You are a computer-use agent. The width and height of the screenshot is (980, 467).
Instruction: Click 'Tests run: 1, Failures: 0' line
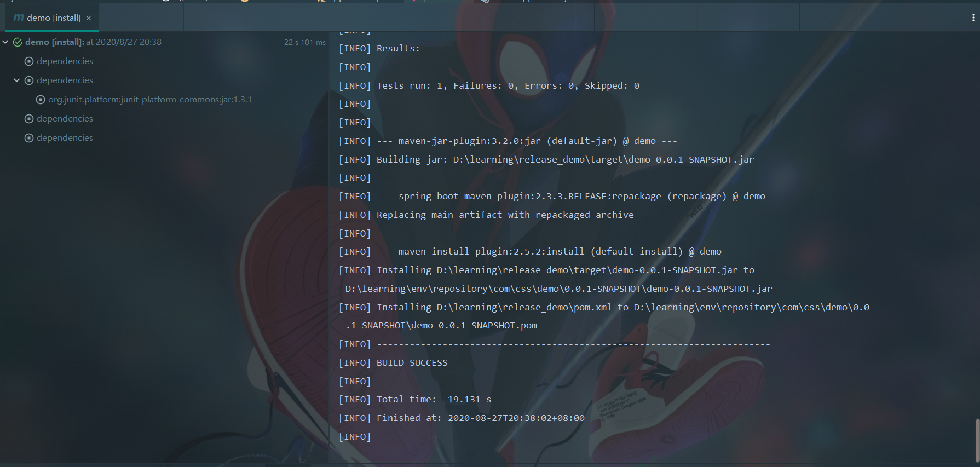(489, 85)
